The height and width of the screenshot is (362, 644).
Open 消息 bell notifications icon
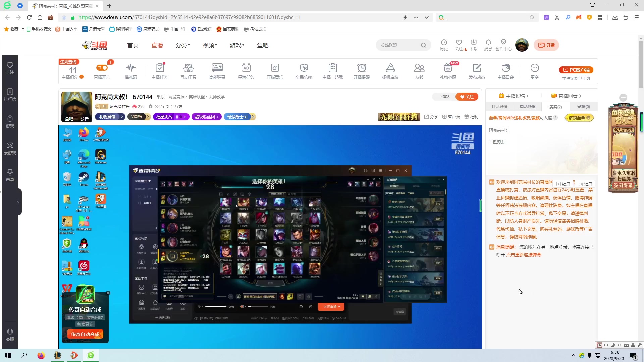pyautogui.click(x=488, y=42)
